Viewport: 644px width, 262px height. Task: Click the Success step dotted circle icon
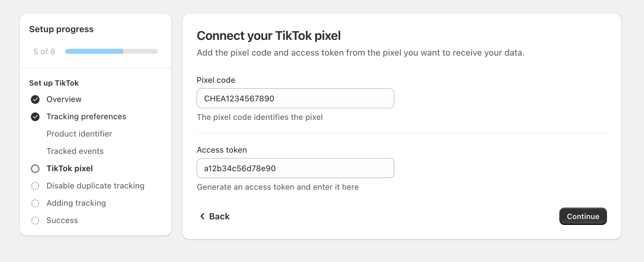coord(35,220)
